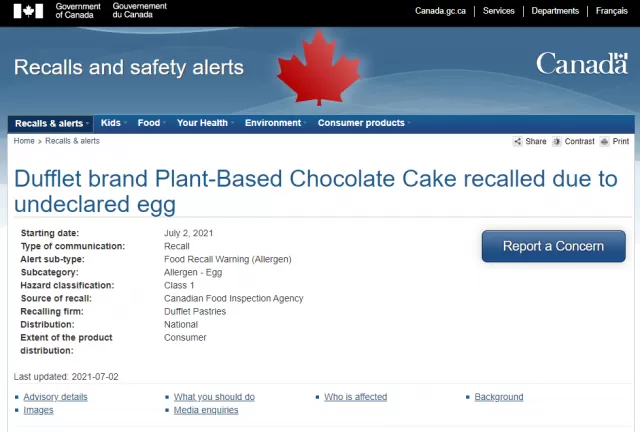Viewport: 640px width, 432px height.
Task: Click the Home breadcrumb link
Action: [24, 141]
